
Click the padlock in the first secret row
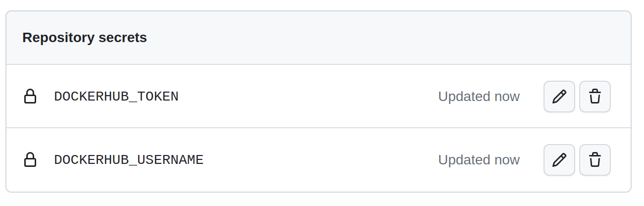30,97
